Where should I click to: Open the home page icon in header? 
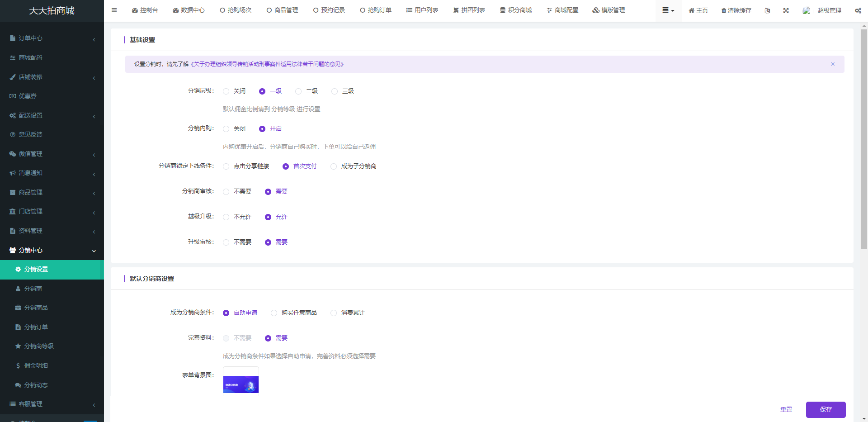tap(691, 10)
